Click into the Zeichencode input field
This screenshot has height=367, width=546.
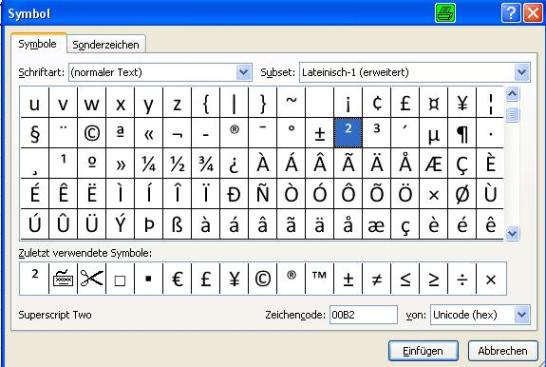(x=363, y=315)
